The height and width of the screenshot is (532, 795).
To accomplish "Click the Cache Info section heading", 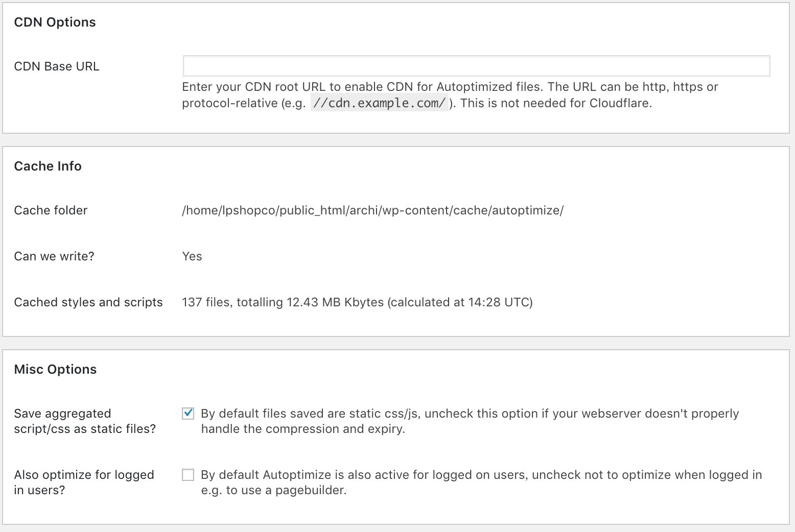I will coord(48,166).
